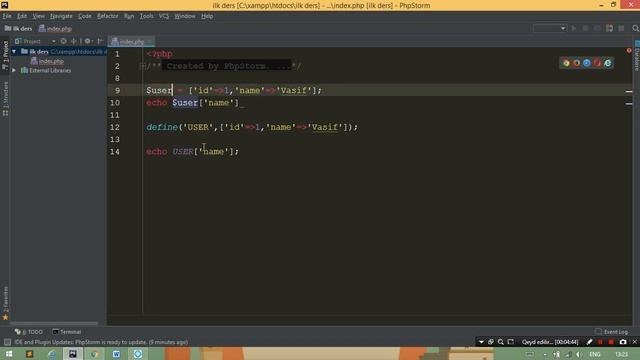Open the Refactor menu
The height and width of the screenshot is (360, 640).
click(x=107, y=16)
